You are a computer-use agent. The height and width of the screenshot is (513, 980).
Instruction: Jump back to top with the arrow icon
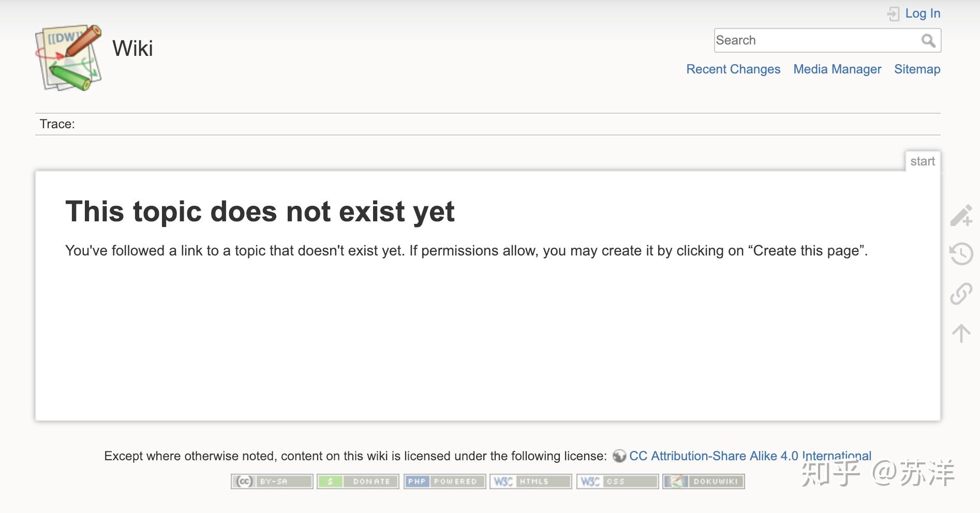(x=962, y=333)
